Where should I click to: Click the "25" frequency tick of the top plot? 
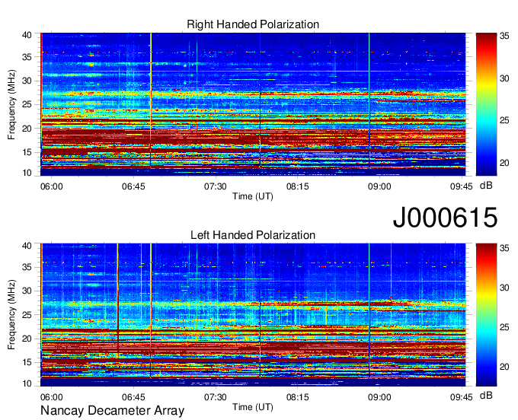27,104
